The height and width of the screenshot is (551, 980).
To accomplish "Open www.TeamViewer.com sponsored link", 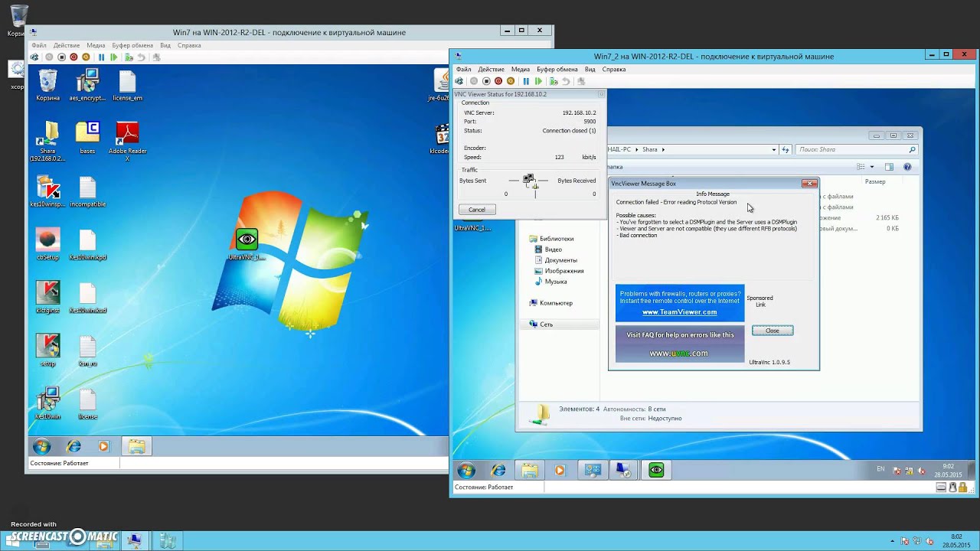I will 680,312.
